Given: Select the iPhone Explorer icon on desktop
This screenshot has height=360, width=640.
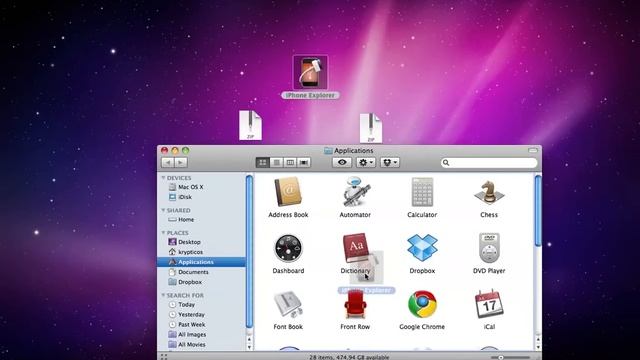Looking at the screenshot, I should 310,73.
